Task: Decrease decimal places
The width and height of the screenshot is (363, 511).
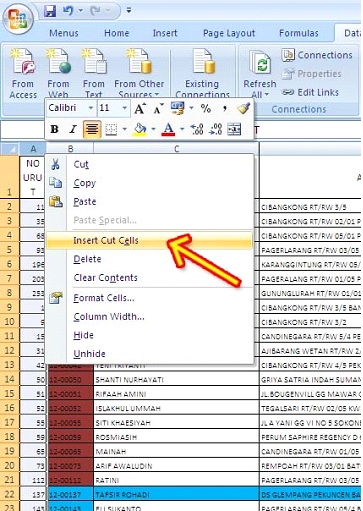Action: [x=215, y=129]
